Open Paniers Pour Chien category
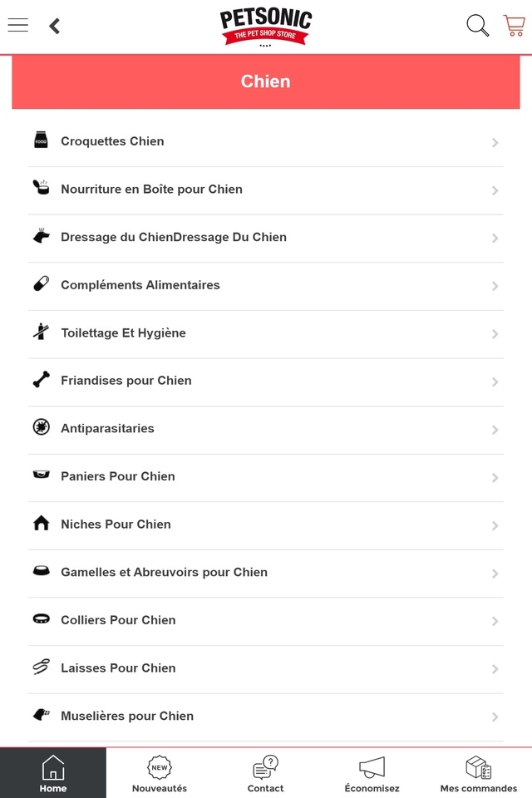The width and height of the screenshot is (532, 798). tap(118, 476)
